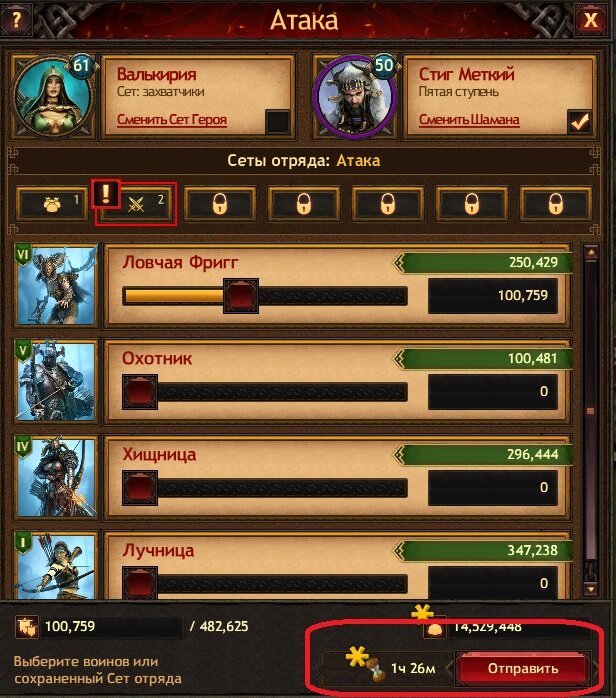Open the help question mark icon

(16, 19)
